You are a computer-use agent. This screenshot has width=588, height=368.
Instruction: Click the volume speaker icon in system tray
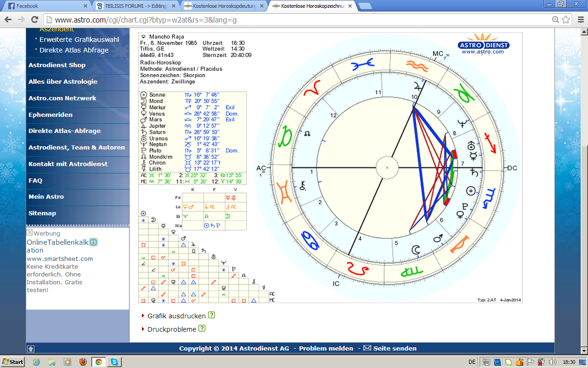coord(553,362)
